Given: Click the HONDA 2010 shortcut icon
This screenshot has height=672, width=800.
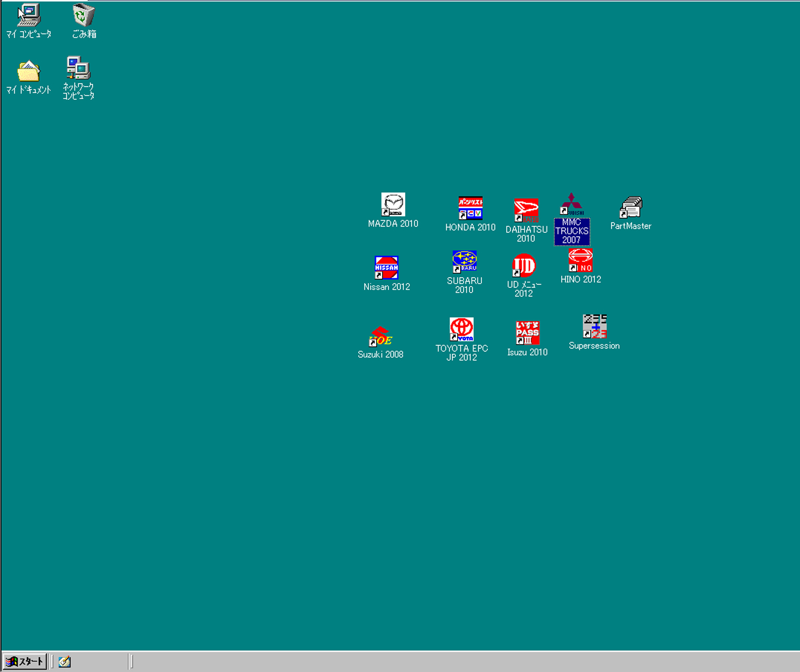Looking at the screenshot, I should point(470,208).
